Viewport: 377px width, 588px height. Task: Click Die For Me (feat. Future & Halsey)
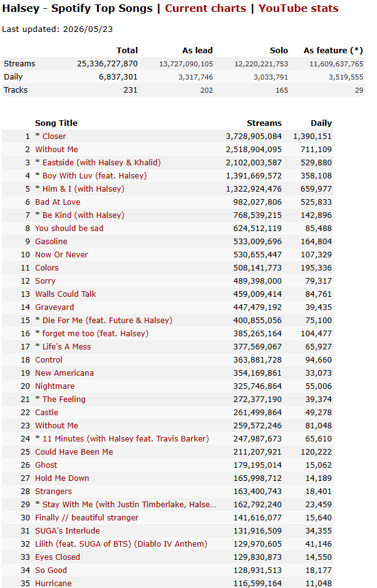[107, 320]
